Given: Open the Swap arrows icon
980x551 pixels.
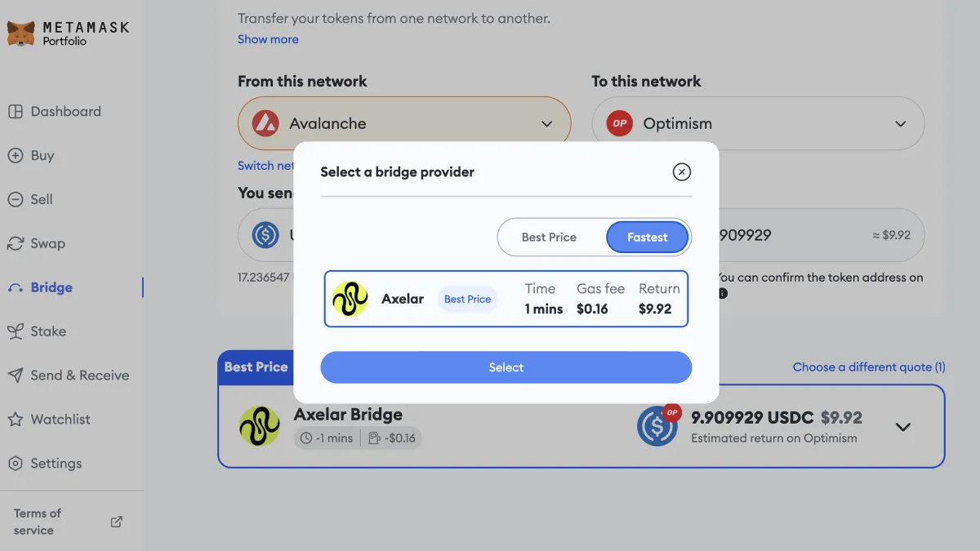Looking at the screenshot, I should pyautogui.click(x=15, y=243).
